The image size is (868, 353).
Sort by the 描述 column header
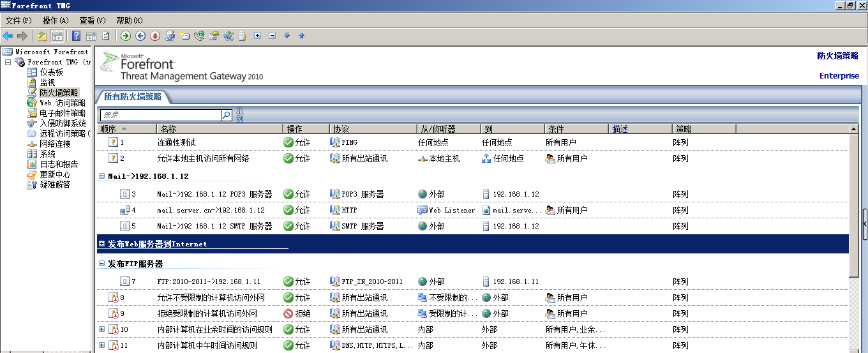click(641, 129)
